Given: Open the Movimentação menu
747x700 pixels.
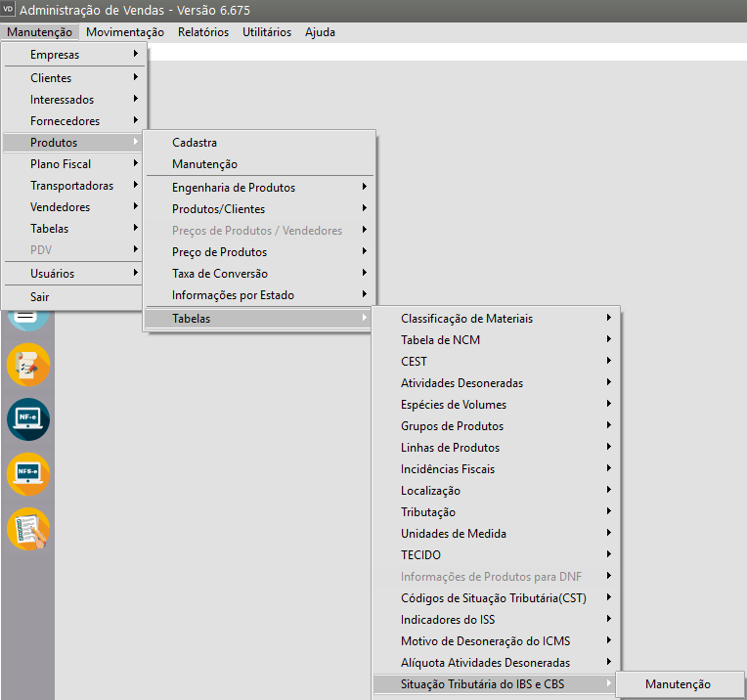Looking at the screenshot, I should (125, 32).
